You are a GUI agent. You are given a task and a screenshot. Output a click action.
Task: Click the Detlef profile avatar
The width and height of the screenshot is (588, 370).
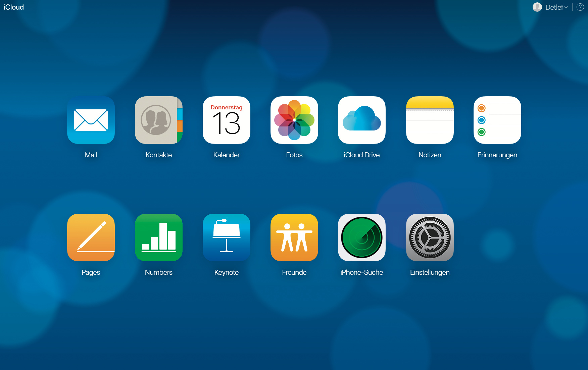[x=537, y=7]
